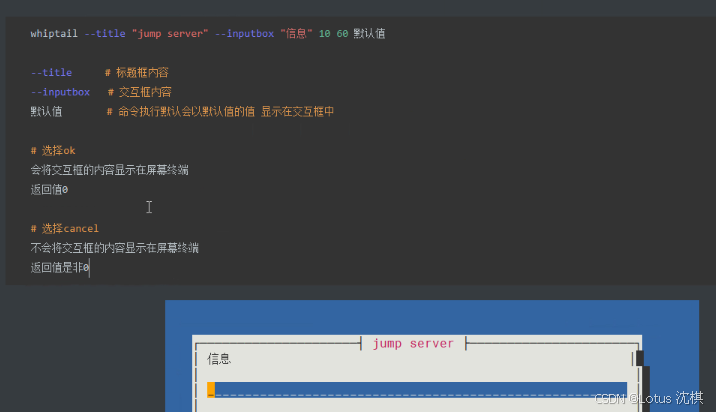Click the '会将交互框的内容显示在屏幕终端' line

point(110,170)
